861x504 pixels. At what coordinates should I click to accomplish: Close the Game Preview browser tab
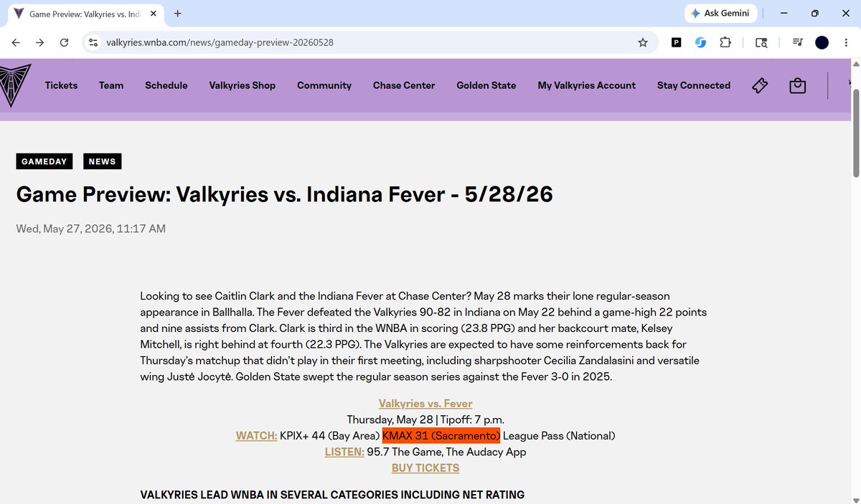tap(153, 14)
